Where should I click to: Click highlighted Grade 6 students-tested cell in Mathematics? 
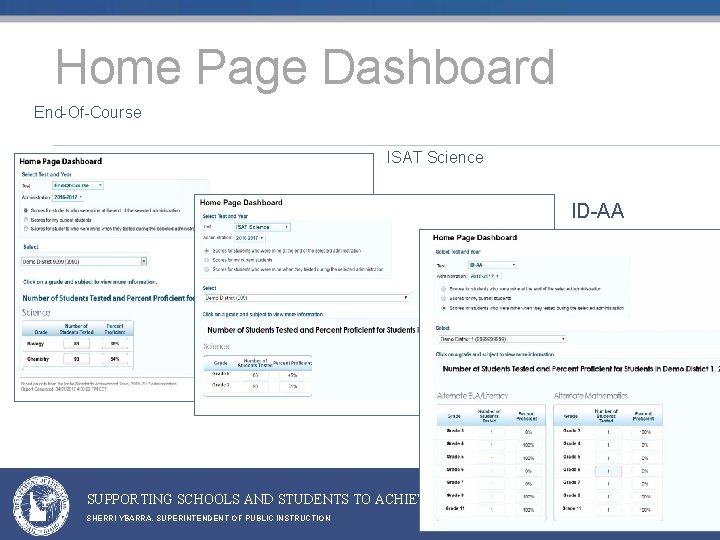point(608,471)
